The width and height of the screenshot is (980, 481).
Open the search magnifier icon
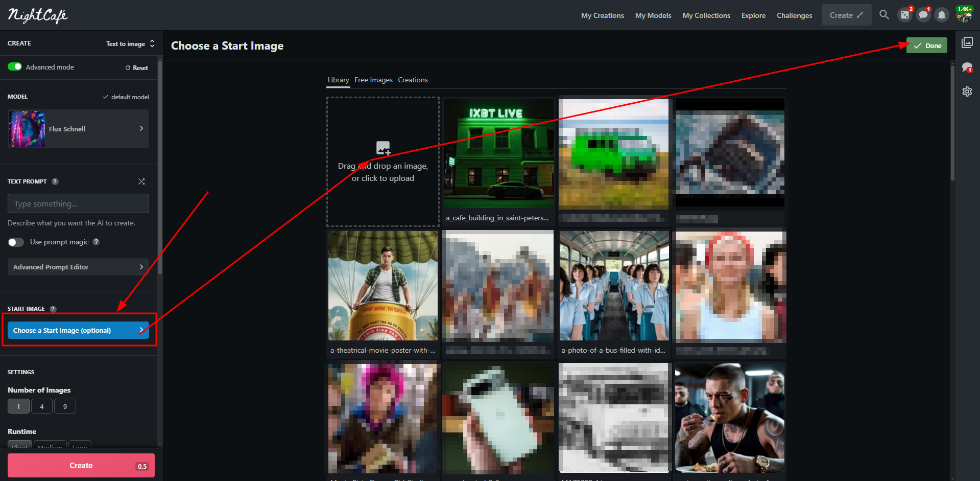(884, 15)
